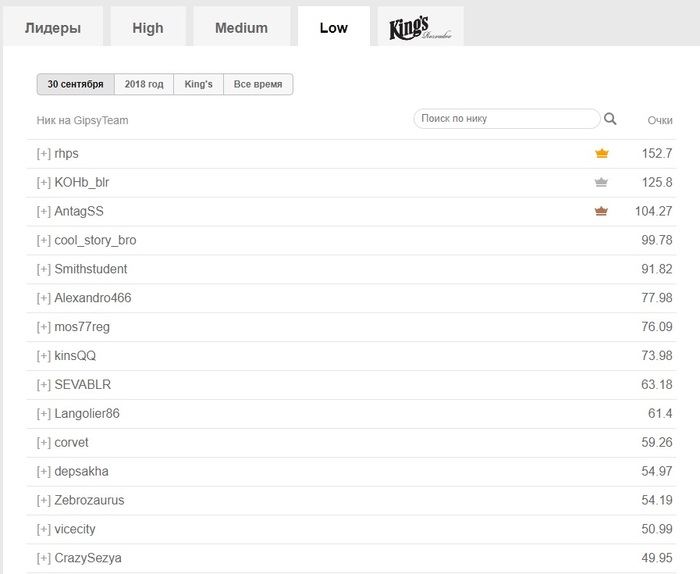
Task: Expand the rhps player row
Action: [x=44, y=154]
